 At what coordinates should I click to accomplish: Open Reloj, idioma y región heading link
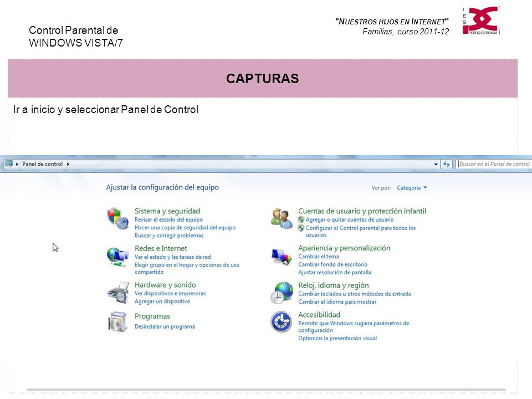(x=333, y=285)
